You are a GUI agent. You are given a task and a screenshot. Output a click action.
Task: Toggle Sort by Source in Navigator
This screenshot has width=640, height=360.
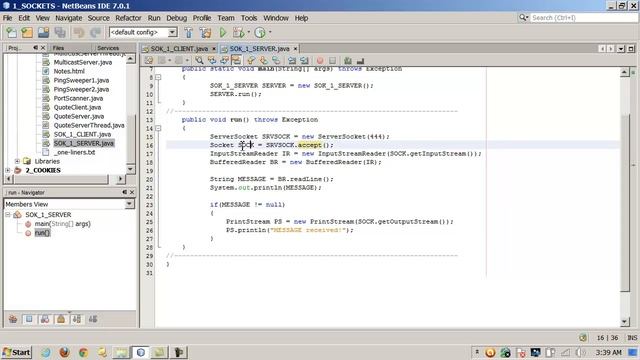click(x=93, y=319)
